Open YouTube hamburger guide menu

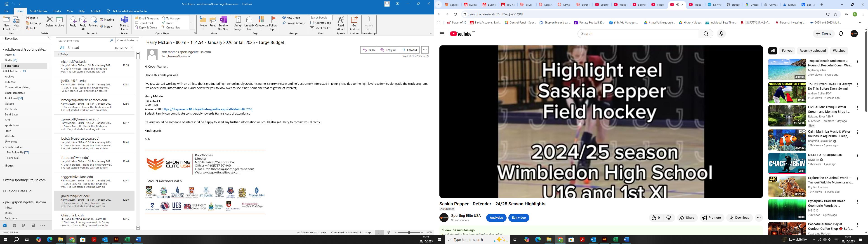point(442,34)
